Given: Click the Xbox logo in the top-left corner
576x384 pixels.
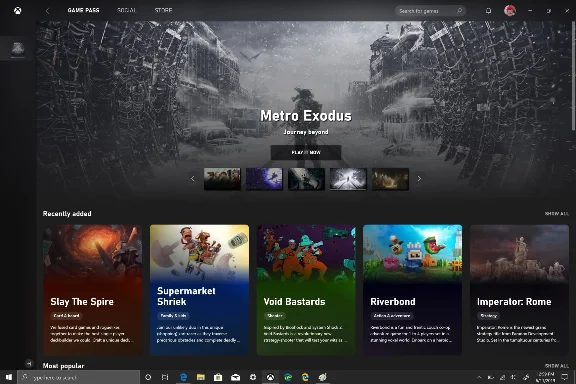Looking at the screenshot, I should tap(17, 11).
